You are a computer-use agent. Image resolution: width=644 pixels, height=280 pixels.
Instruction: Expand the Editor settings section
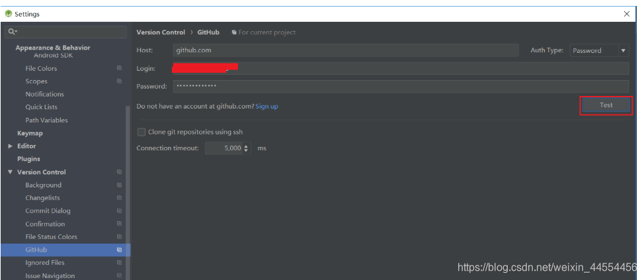point(11,146)
